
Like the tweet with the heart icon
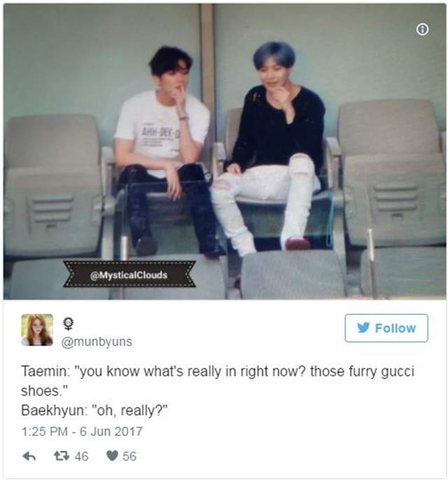(112, 456)
